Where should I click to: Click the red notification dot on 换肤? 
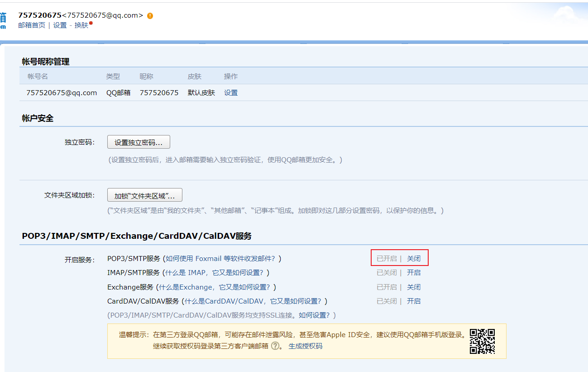click(90, 22)
